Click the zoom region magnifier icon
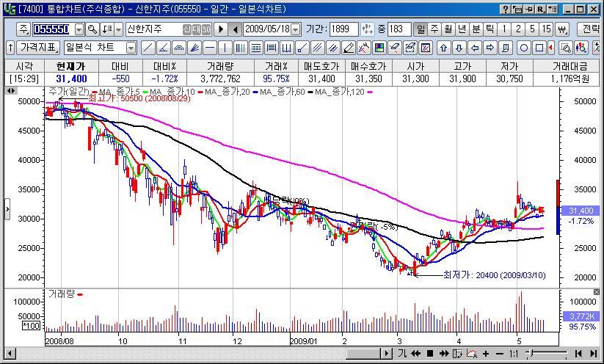 pyautogui.click(x=566, y=48)
